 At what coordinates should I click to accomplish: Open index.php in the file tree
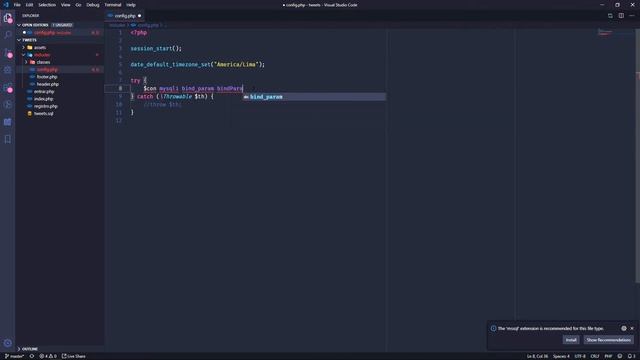point(43,99)
